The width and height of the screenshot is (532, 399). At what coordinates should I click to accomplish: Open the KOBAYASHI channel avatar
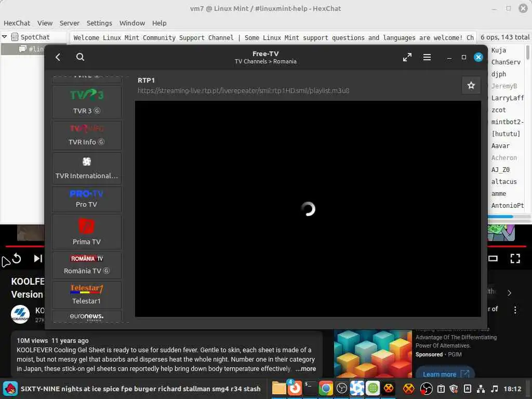[20, 314]
